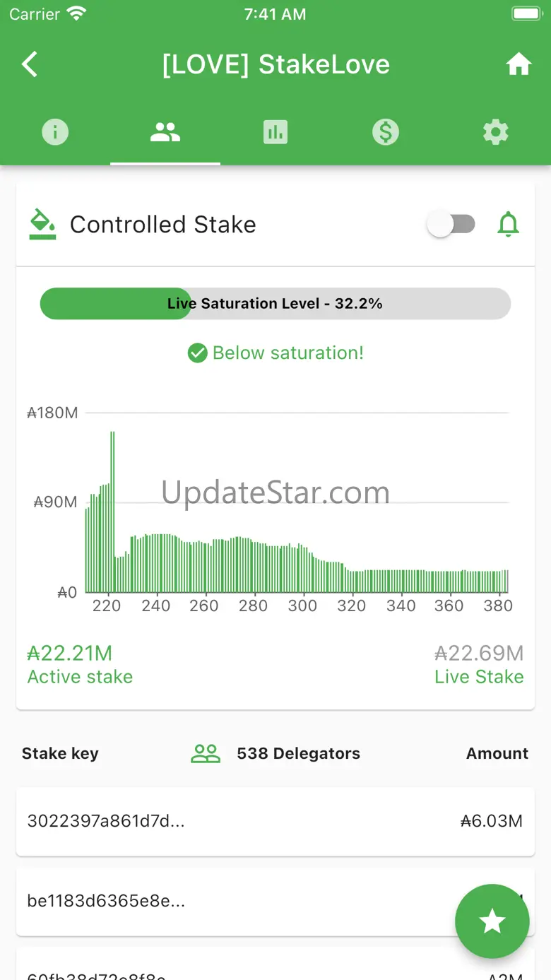Image resolution: width=551 pixels, height=980 pixels.
Task: Tap the Live Saturation Level bar
Action: pyautogui.click(x=275, y=304)
